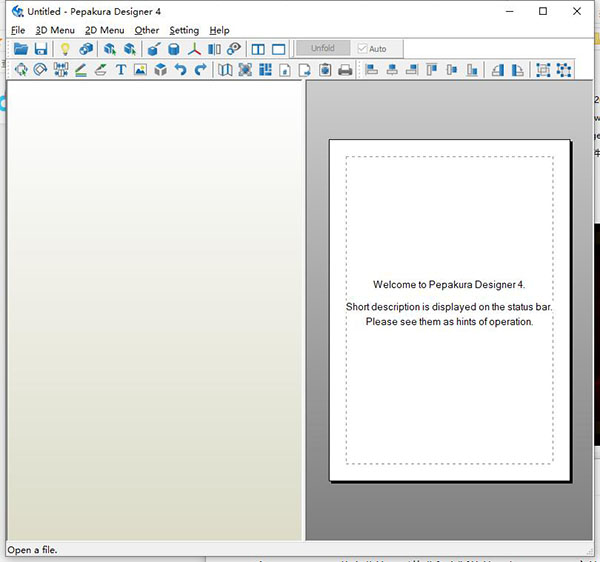Click the Other menu item

(147, 30)
